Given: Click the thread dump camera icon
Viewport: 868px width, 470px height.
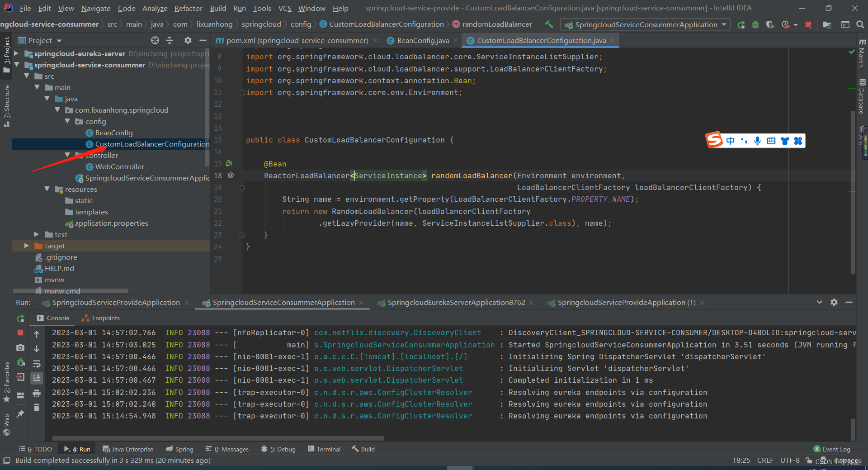Looking at the screenshot, I should click(x=20, y=347).
